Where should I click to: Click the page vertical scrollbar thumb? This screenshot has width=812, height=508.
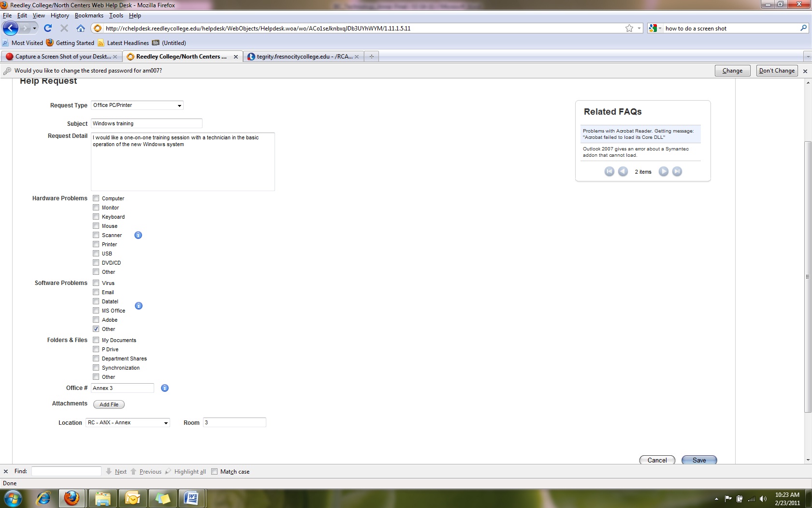click(x=808, y=277)
